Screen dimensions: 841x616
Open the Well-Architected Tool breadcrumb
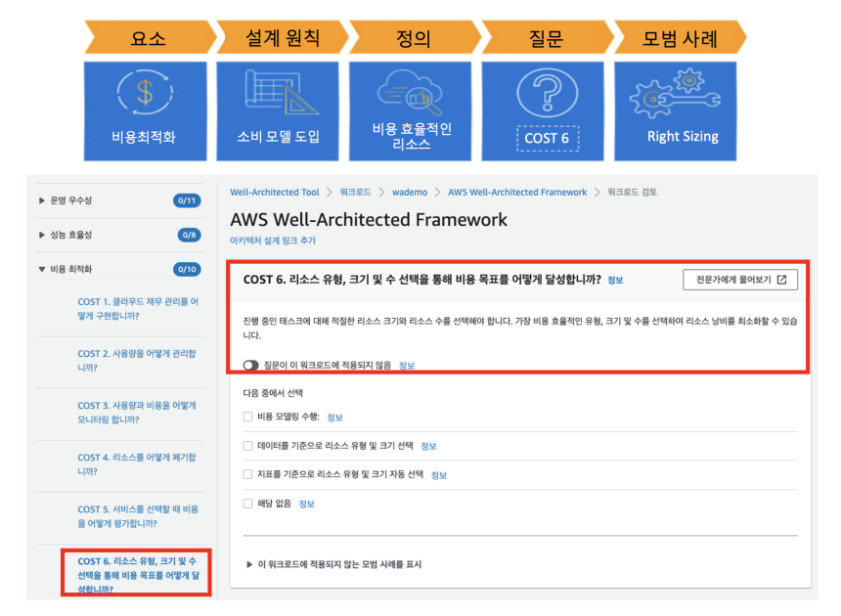(275, 193)
